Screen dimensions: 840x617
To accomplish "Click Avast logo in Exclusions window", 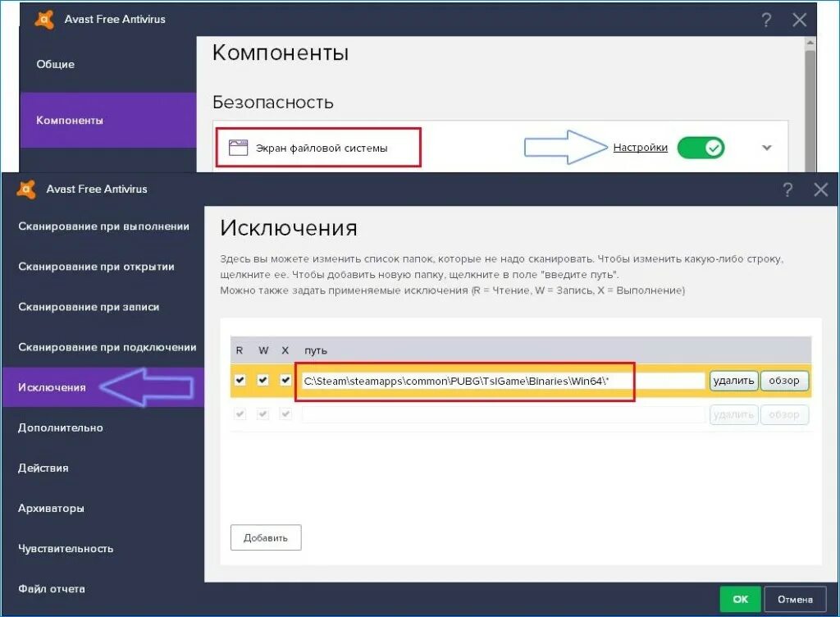I will (26, 189).
